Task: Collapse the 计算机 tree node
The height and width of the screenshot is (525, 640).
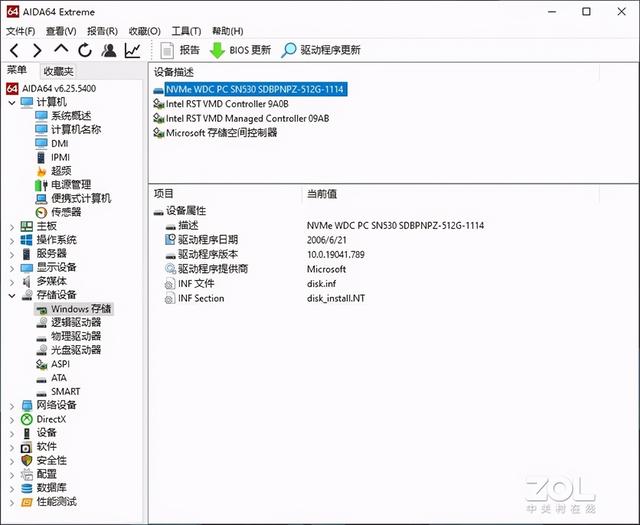Action: pos(12,102)
